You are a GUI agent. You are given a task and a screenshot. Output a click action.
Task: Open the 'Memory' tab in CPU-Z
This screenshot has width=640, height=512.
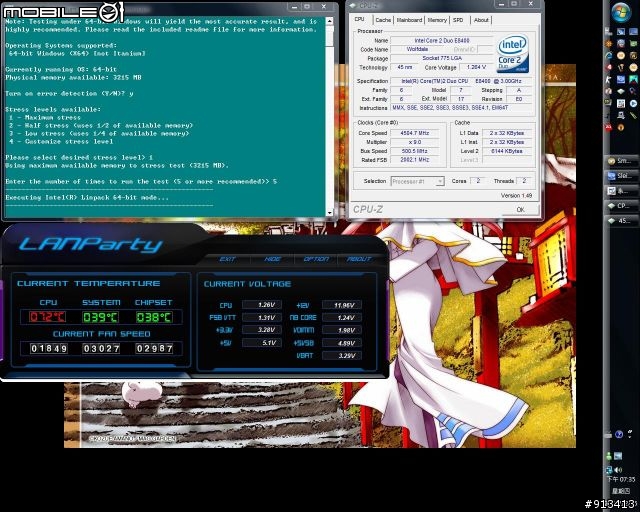pos(437,20)
